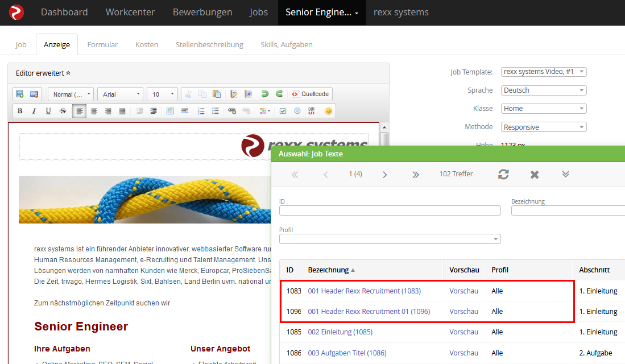Open the Senior Engine... navigation dropdown
Viewport: 625px width, 364px height.
(322, 13)
